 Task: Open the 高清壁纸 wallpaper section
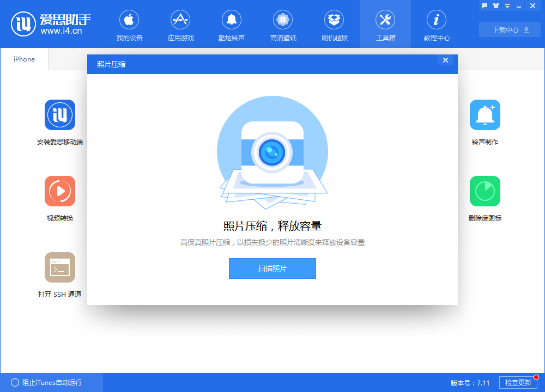tap(283, 24)
